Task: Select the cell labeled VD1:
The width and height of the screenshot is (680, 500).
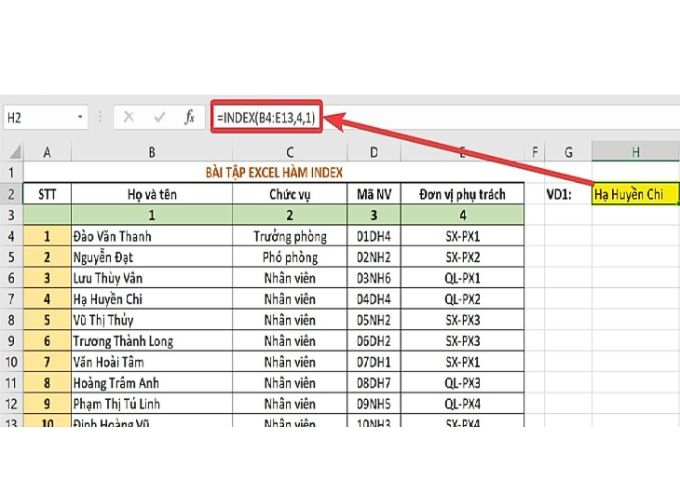Action: (567, 194)
